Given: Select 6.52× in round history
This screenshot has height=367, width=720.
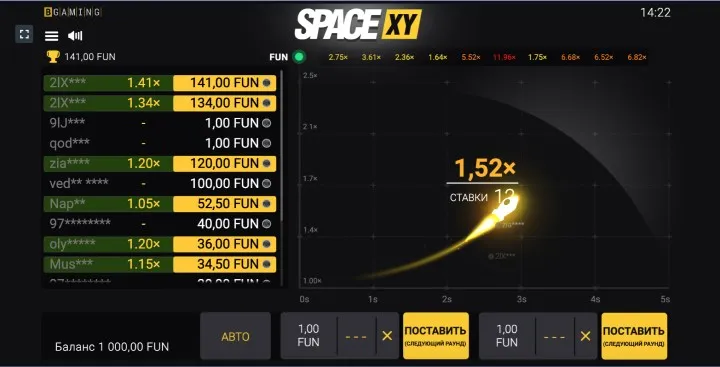Looking at the screenshot, I should click(603, 57).
